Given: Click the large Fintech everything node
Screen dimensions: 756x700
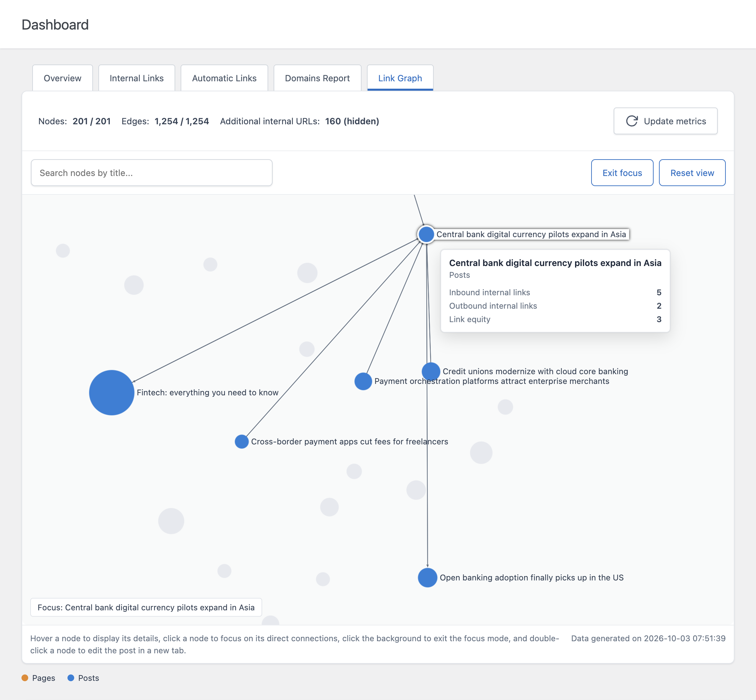Looking at the screenshot, I should click(112, 392).
